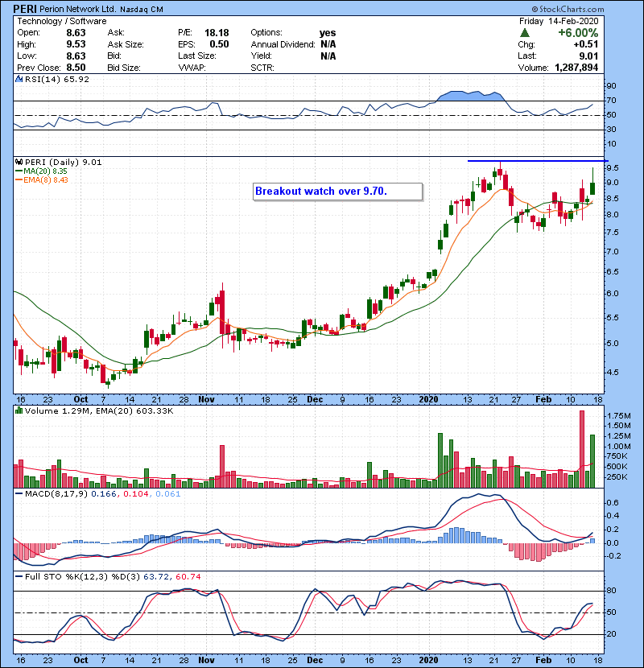
Task: Click the 30 tick on RSI axis
Action: pos(612,130)
